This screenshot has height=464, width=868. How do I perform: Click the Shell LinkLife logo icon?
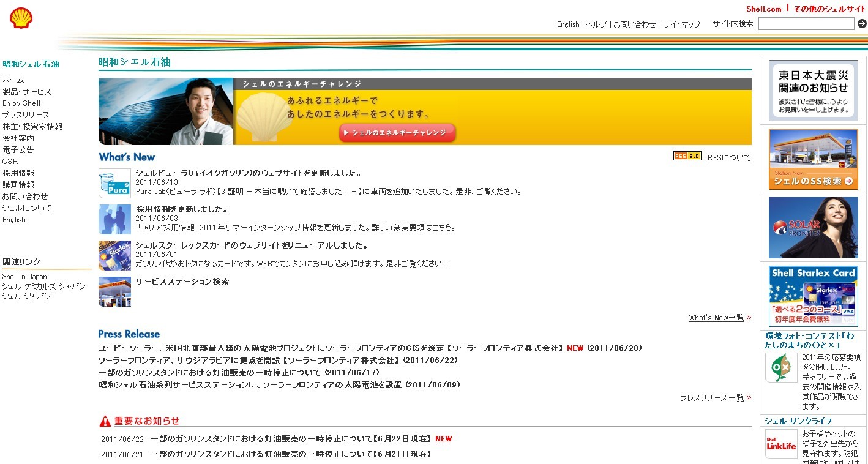(781, 444)
